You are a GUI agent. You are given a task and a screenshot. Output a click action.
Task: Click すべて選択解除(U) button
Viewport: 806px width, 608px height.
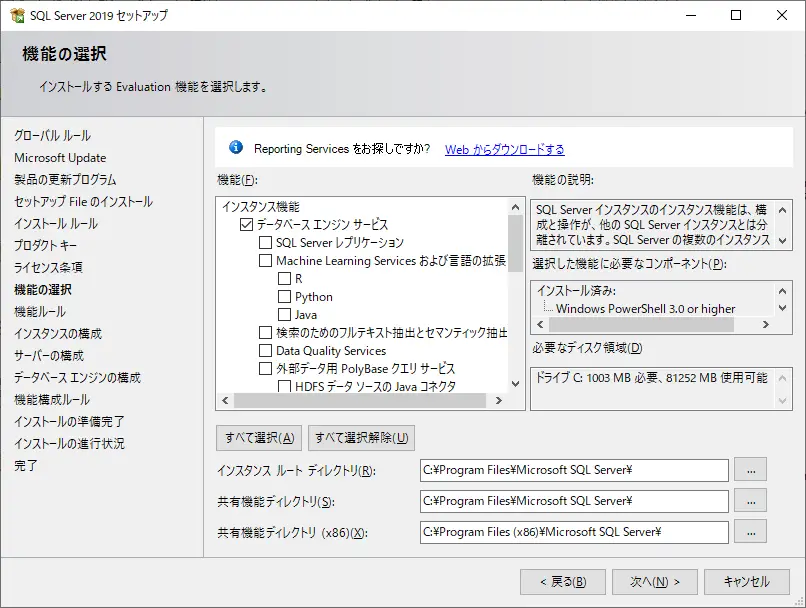[x=361, y=438]
